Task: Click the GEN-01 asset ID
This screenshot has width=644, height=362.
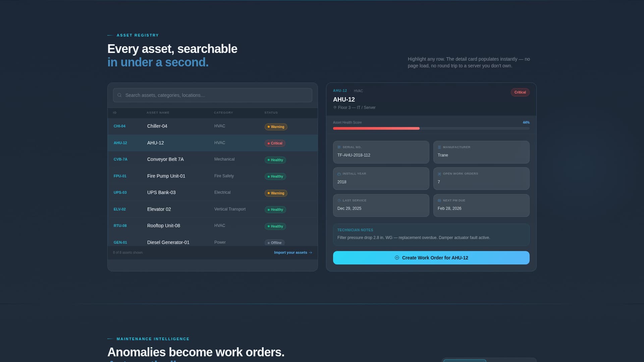Action: (x=120, y=242)
